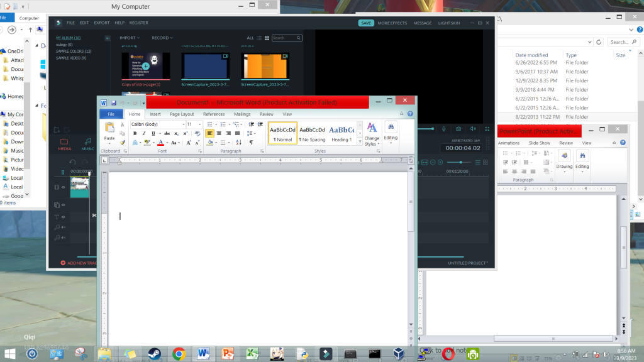The image size is (644, 362).
Task: Click the voiceover microphone icon in the video editor
Action: [443, 129]
